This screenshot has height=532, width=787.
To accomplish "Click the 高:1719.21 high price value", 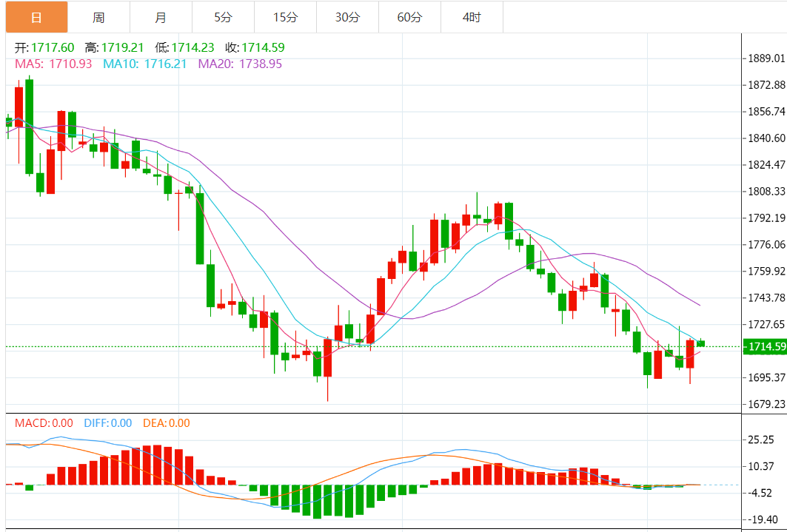I will [115, 47].
